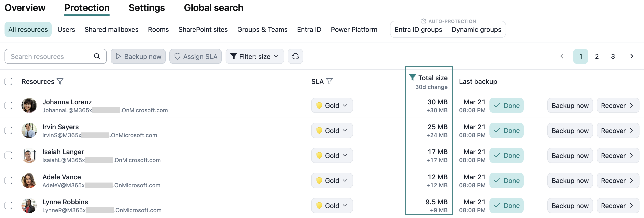Switch to the Settings tab
This screenshot has height=218, width=644.
(147, 8)
